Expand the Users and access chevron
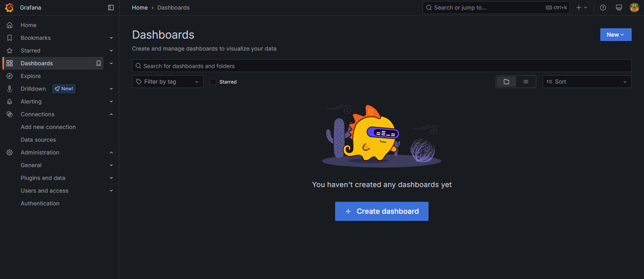Screen dimensions: 644x279 tap(111, 191)
